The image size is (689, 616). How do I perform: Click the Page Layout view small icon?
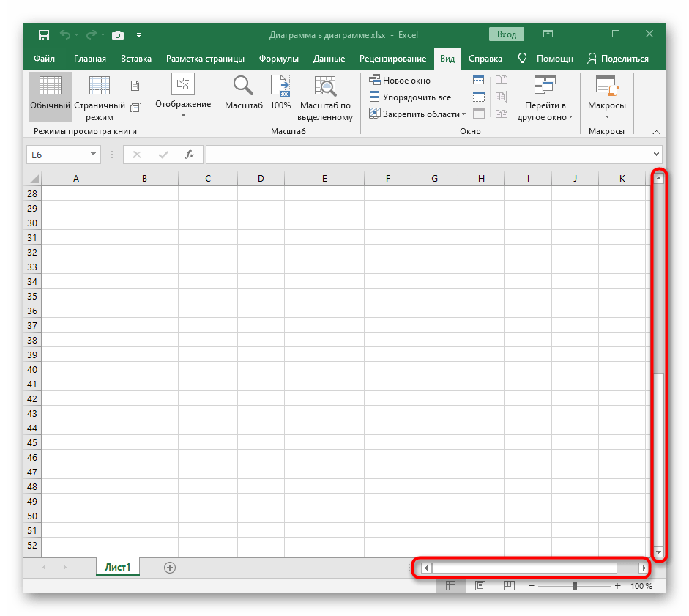pos(135,86)
